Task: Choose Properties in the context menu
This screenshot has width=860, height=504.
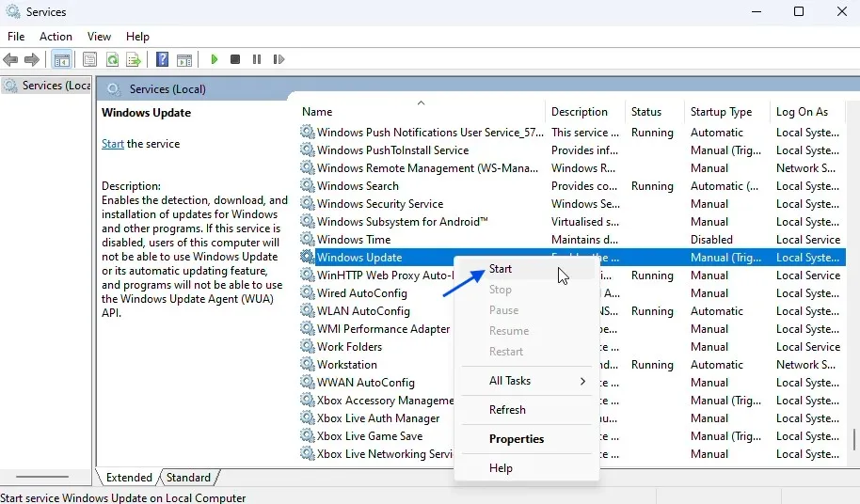Action: pos(527,439)
